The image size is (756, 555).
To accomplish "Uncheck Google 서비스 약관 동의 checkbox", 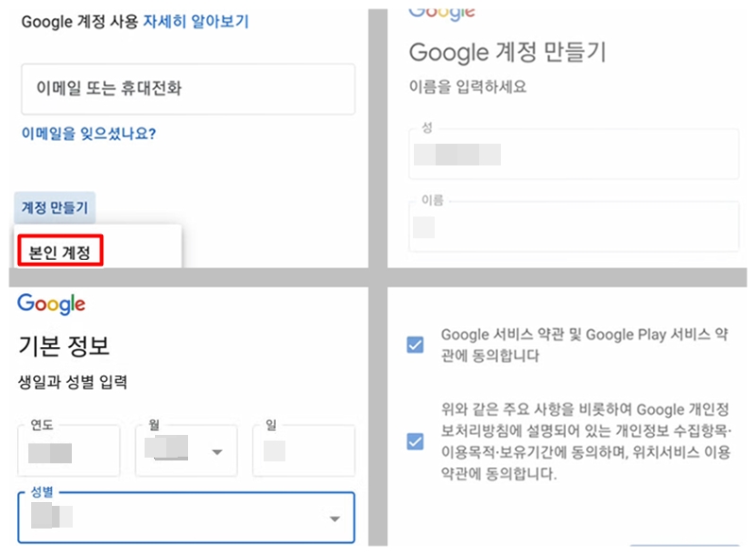I will coord(415,345).
